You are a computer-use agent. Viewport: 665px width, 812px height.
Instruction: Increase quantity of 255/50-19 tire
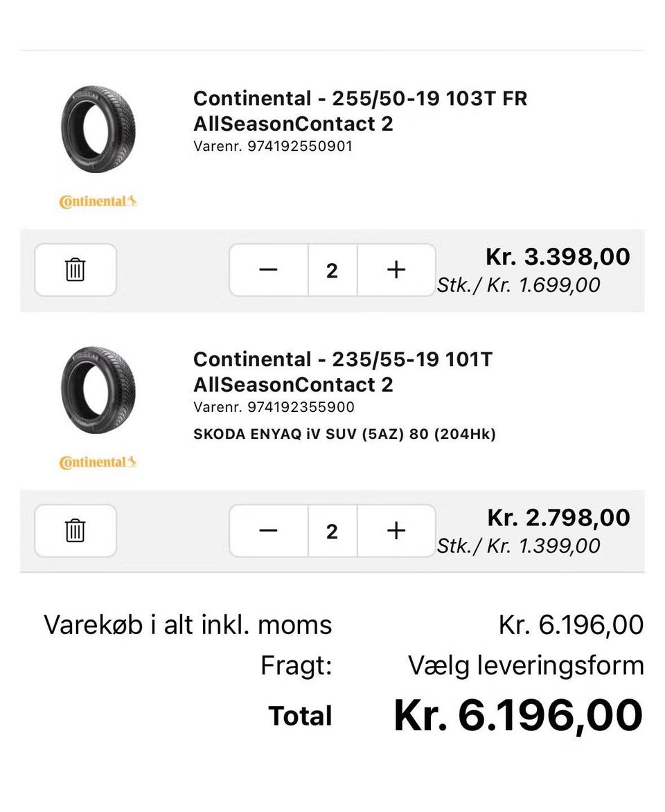[x=396, y=270]
